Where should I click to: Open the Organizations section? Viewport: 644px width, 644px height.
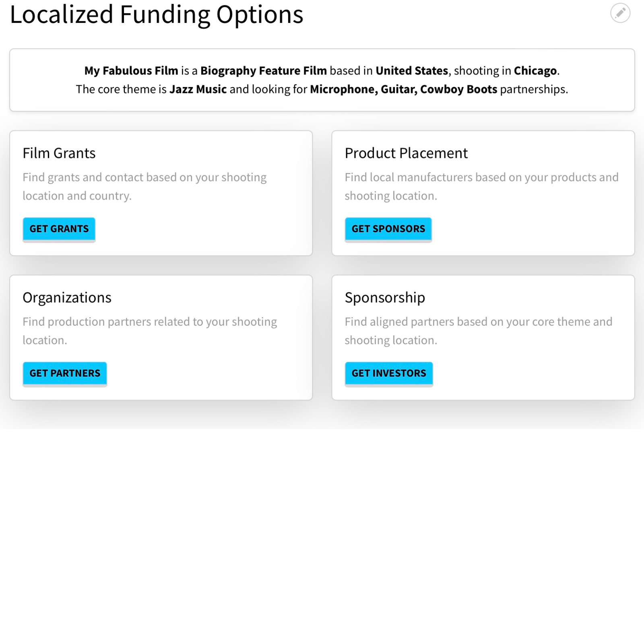(x=67, y=297)
